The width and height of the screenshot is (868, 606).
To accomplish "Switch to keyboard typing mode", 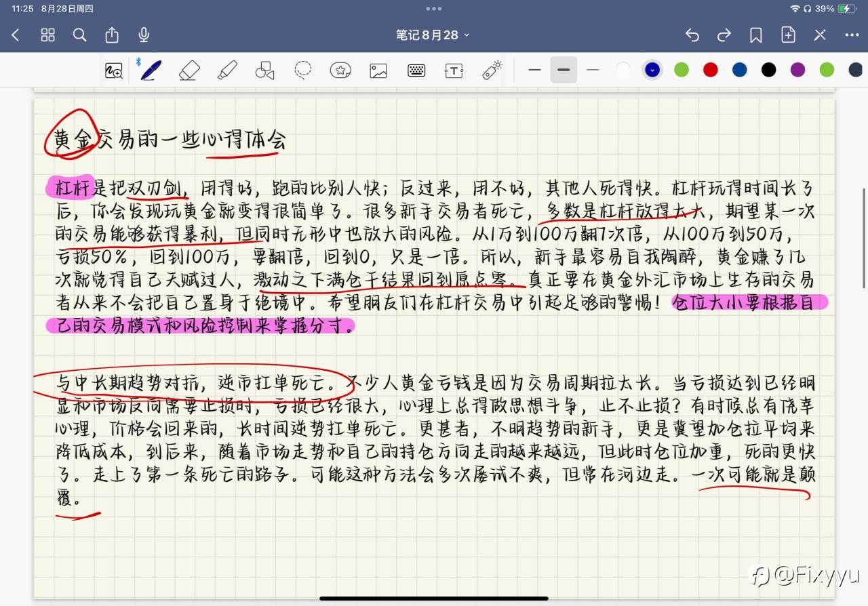I will (416, 70).
